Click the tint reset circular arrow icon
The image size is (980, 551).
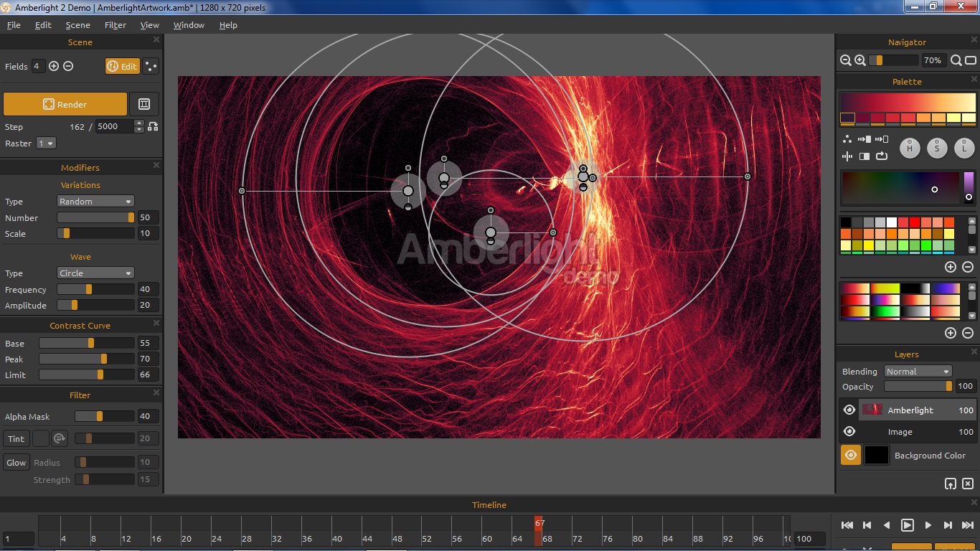[x=60, y=438]
